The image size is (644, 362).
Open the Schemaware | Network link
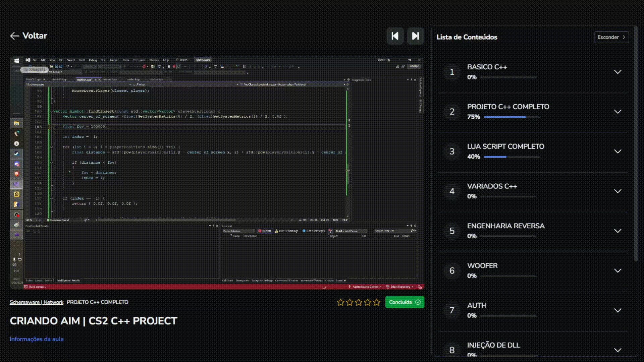tap(36, 302)
